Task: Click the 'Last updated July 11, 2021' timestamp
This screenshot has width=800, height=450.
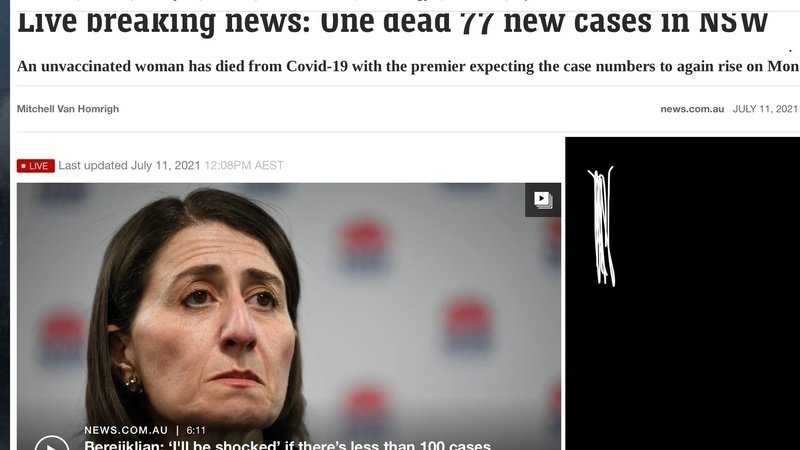Action: (x=129, y=165)
